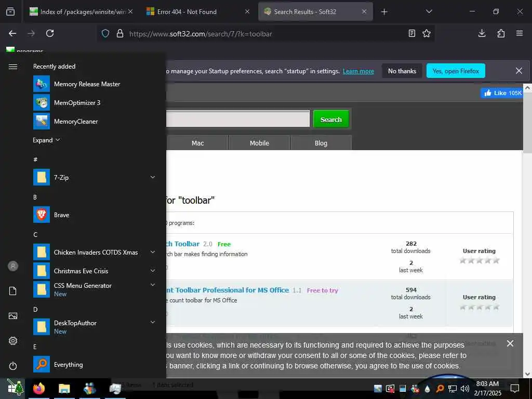Reload the current page
Screen dimensions: 532x399
[50, 33]
